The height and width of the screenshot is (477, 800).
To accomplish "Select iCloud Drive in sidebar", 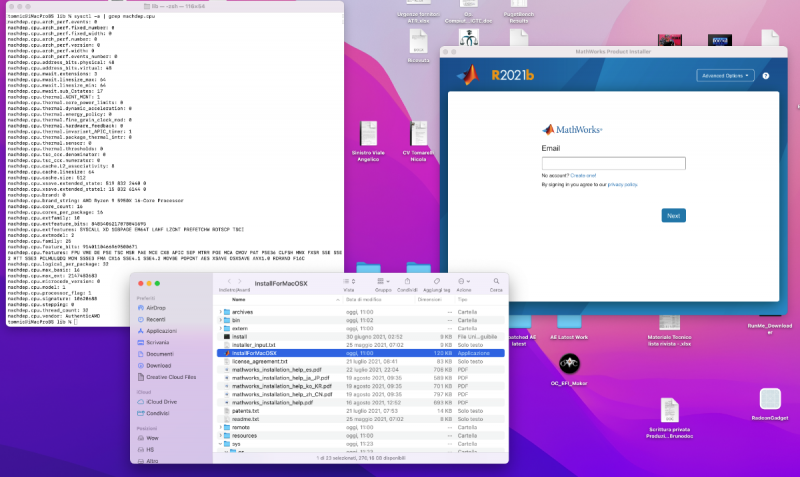I will point(163,401).
